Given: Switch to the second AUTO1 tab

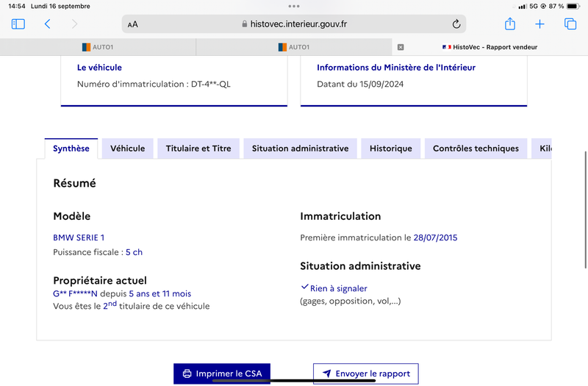Looking at the screenshot, I should pyautogui.click(x=294, y=47).
